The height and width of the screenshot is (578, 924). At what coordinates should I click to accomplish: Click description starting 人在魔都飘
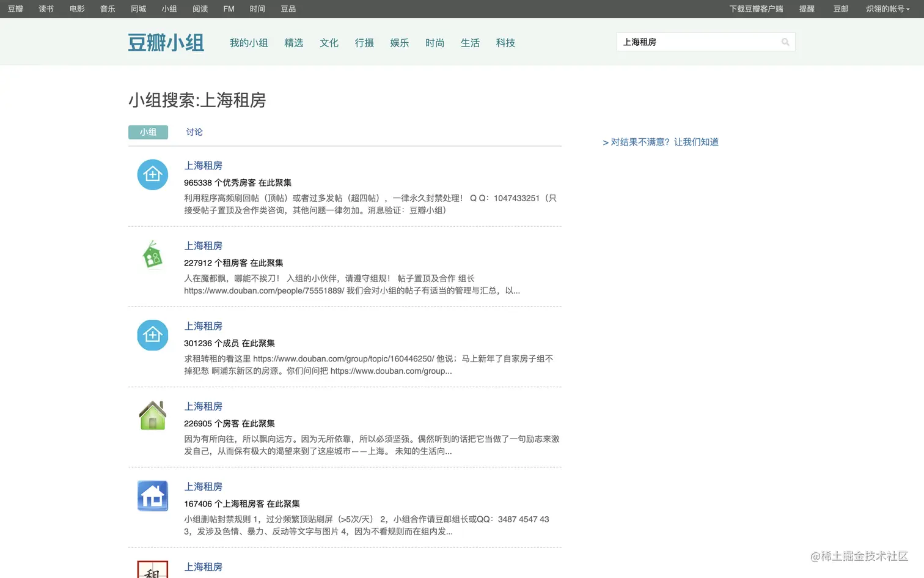(352, 284)
